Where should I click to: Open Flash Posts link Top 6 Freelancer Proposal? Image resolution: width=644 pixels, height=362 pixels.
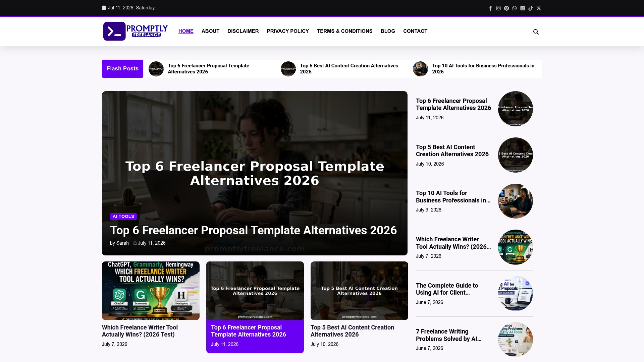tap(208, 69)
